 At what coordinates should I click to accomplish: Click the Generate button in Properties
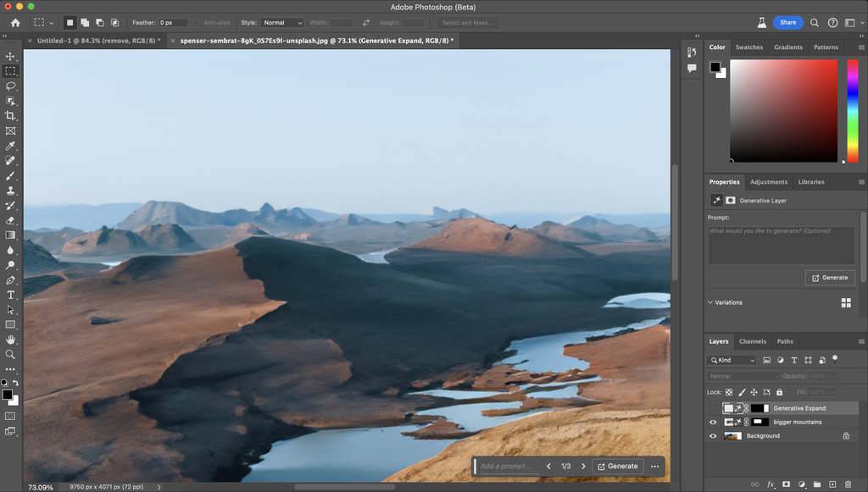pos(830,277)
